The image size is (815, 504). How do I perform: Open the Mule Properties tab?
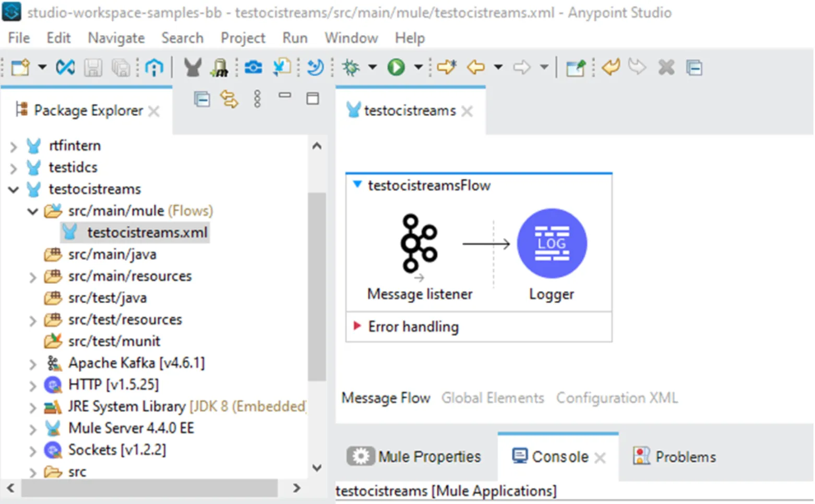click(414, 457)
